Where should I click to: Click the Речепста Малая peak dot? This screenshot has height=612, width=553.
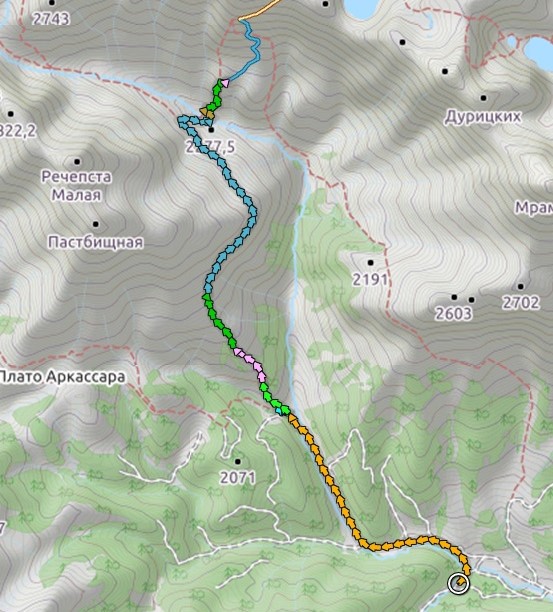[77, 162]
